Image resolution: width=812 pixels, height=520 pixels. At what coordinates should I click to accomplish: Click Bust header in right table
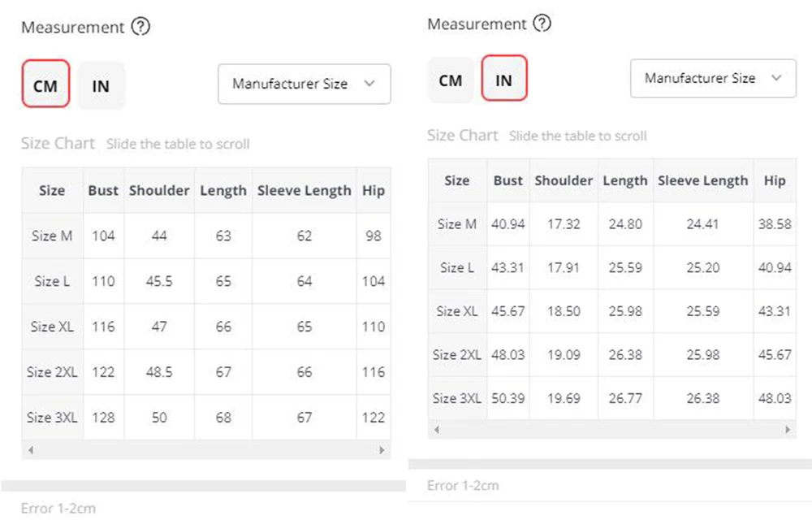click(508, 180)
